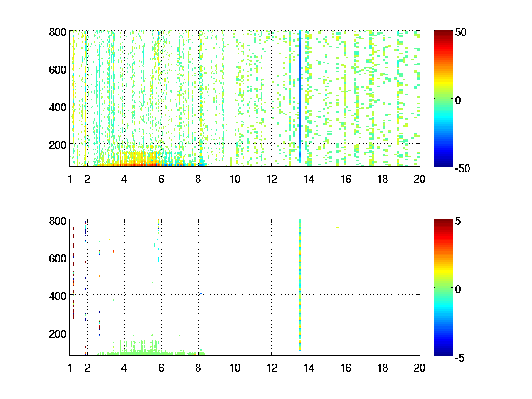Choose the bottom plot's x-axis tick '10'
The height and width of the screenshot is (399, 532).
(x=235, y=368)
